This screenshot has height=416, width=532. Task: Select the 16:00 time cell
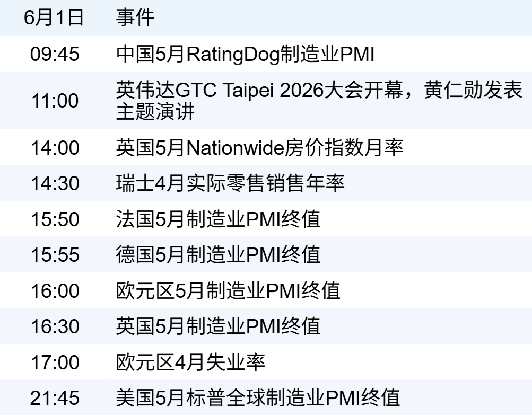coord(55,290)
